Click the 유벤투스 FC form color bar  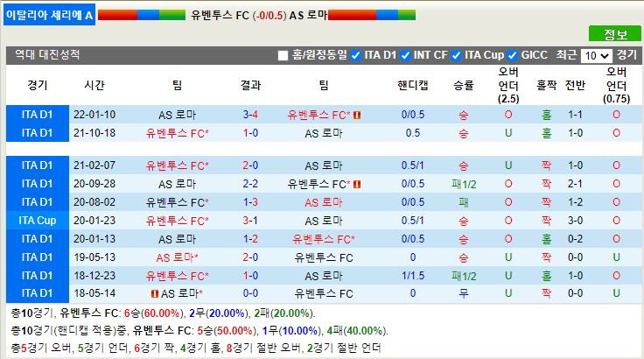pyautogui.click(x=142, y=15)
